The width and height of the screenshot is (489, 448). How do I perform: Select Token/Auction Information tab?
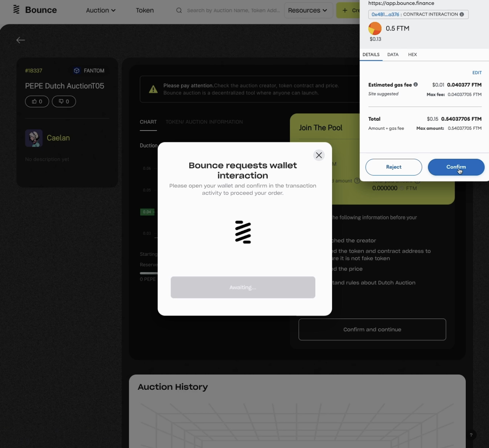(x=204, y=122)
